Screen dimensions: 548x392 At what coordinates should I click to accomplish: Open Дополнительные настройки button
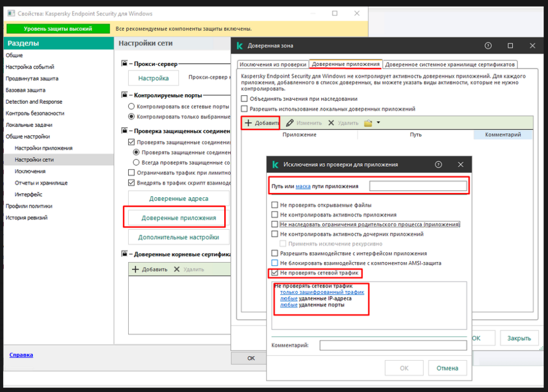point(179,237)
